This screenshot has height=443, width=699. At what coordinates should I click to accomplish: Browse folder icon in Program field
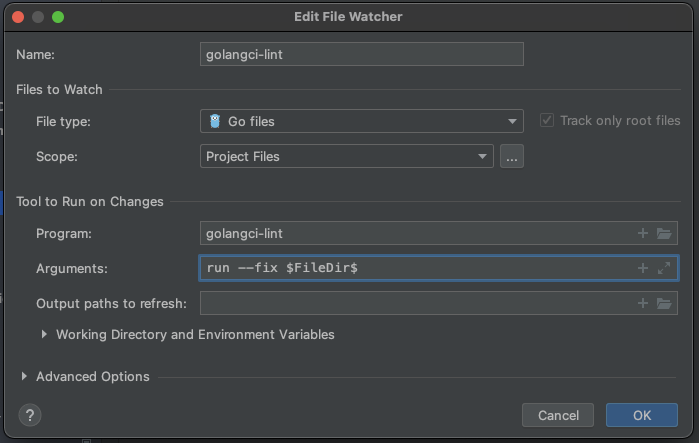coord(664,233)
